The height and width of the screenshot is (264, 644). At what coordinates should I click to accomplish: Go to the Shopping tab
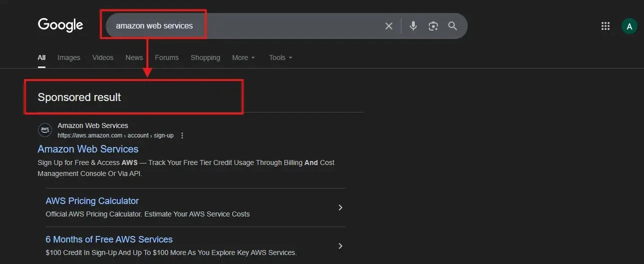tap(205, 57)
